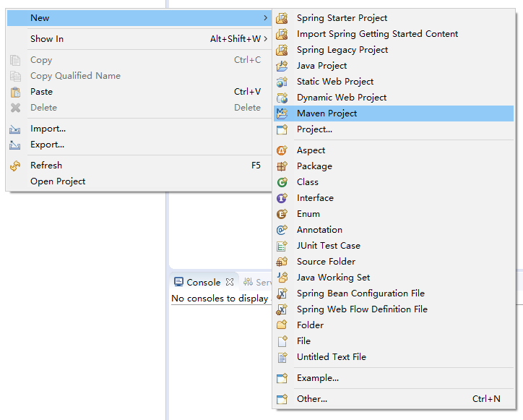Switch to the Servers tab

click(257, 283)
